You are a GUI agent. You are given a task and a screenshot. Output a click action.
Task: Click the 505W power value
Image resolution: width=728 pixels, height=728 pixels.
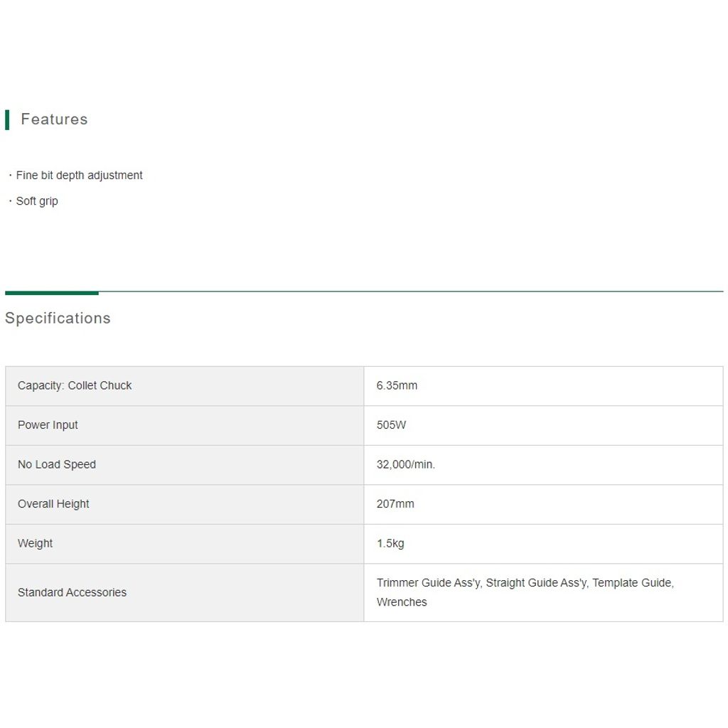point(392,425)
